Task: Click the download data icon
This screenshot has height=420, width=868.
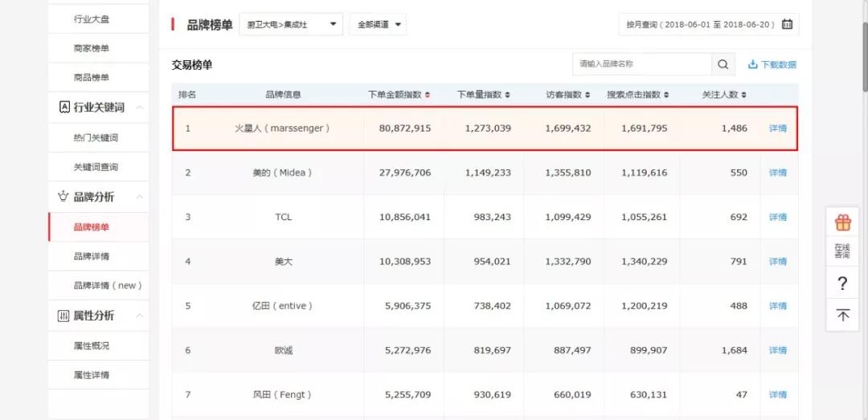Action: pos(752,64)
